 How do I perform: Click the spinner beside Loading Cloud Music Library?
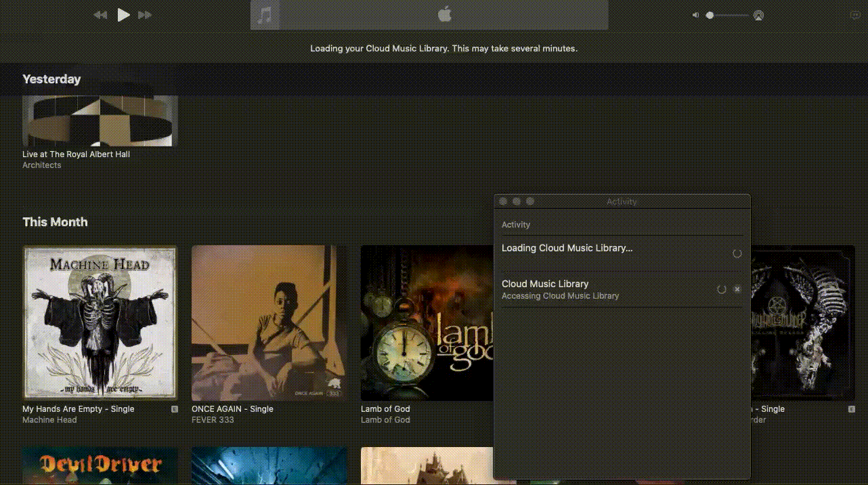click(x=737, y=253)
